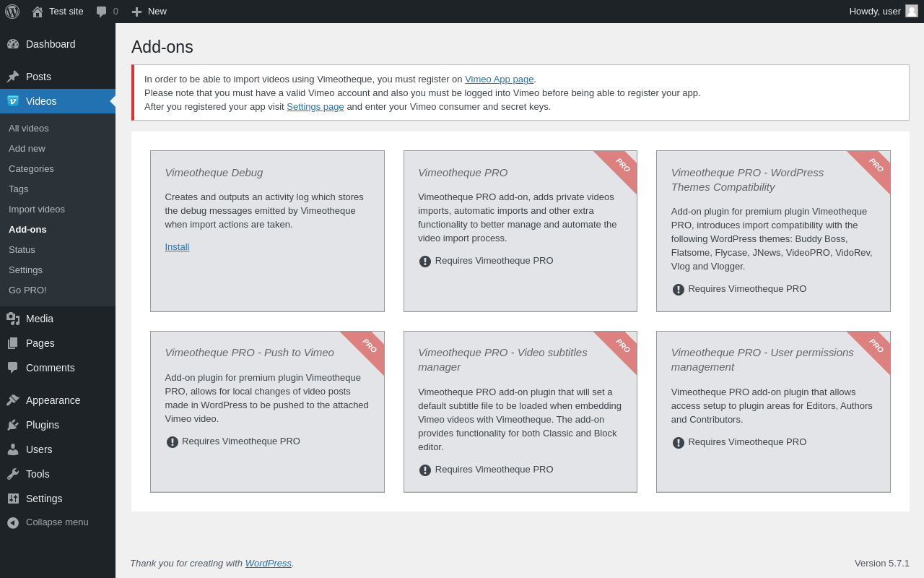Open the Vimeo App page link
924x578 pixels.
click(x=499, y=79)
